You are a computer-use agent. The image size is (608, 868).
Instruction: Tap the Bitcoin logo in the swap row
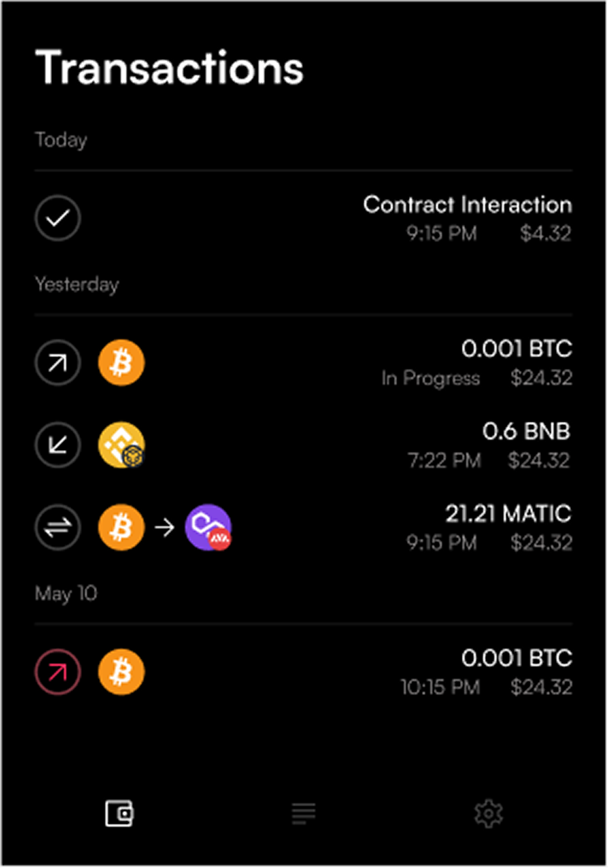point(121,527)
